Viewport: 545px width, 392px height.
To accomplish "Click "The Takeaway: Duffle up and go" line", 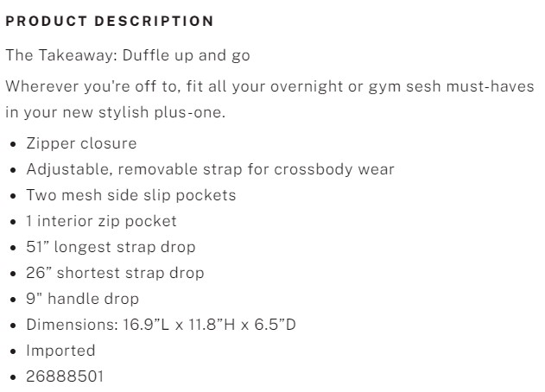I will 128,55.
